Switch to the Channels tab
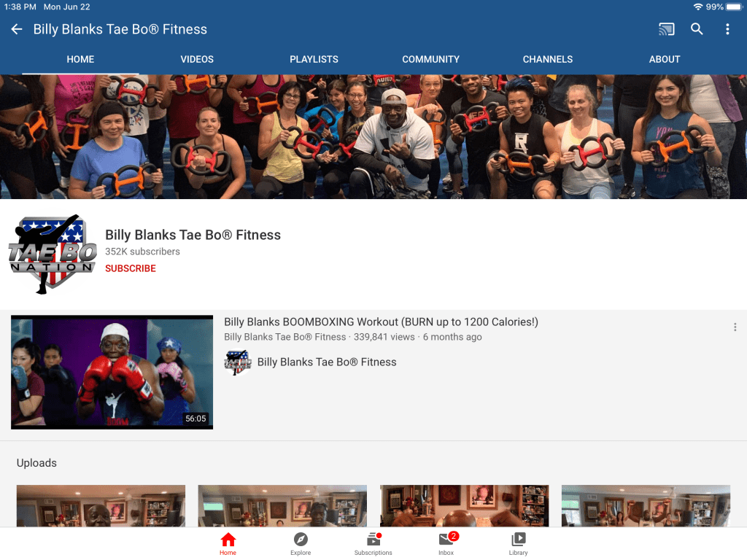Viewport: 747px width, 560px height. click(548, 59)
